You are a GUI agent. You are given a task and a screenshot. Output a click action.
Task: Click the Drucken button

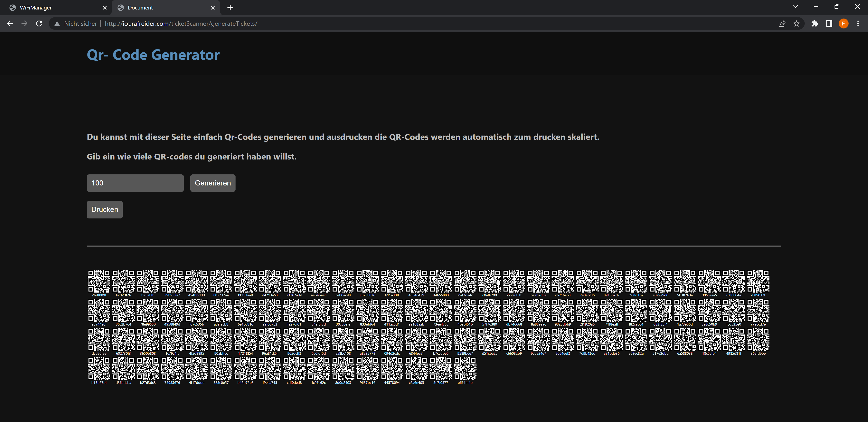[104, 209]
